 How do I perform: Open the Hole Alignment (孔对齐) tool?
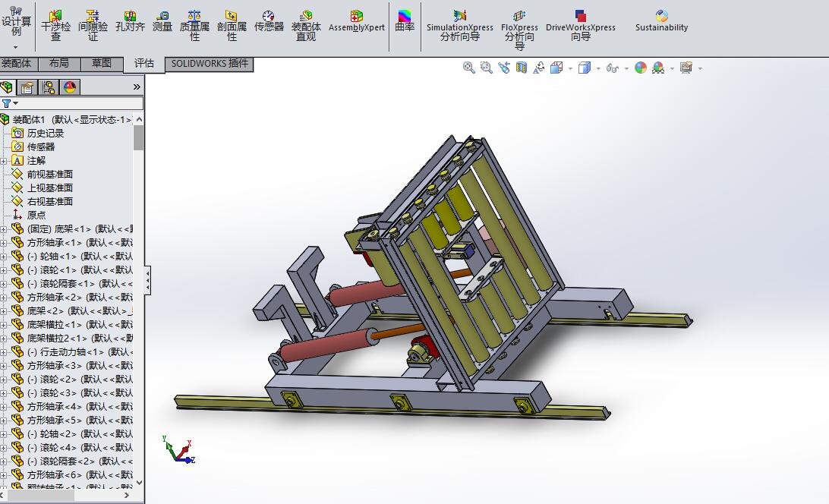130,21
